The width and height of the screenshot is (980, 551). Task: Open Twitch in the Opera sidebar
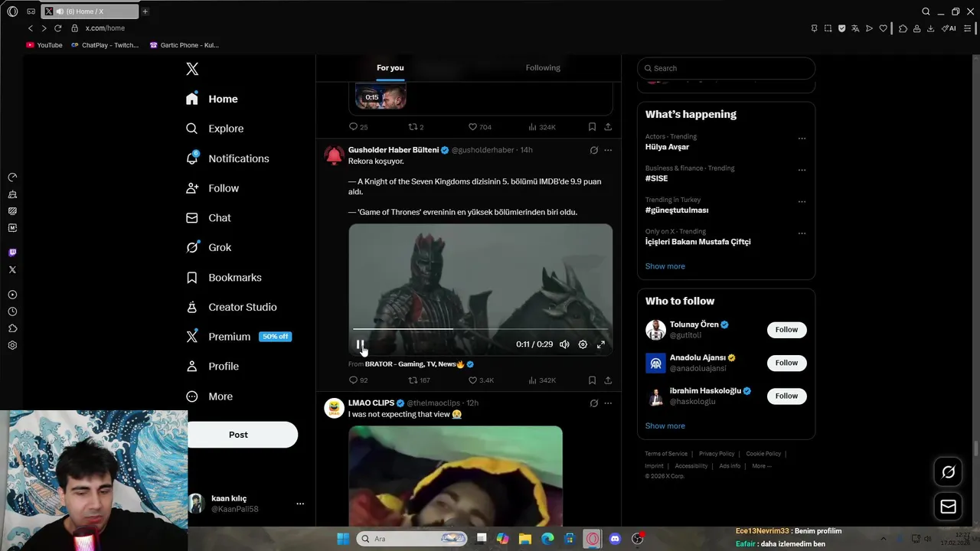(12, 253)
